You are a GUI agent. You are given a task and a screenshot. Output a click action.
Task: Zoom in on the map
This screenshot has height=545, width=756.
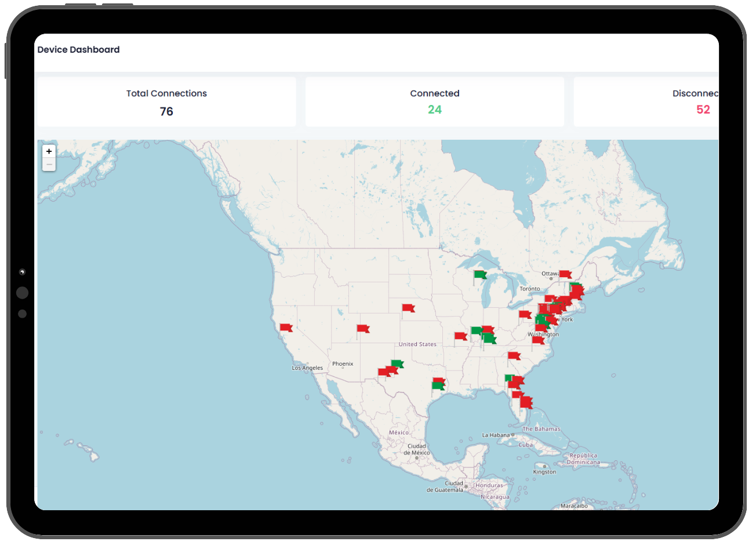pos(49,151)
